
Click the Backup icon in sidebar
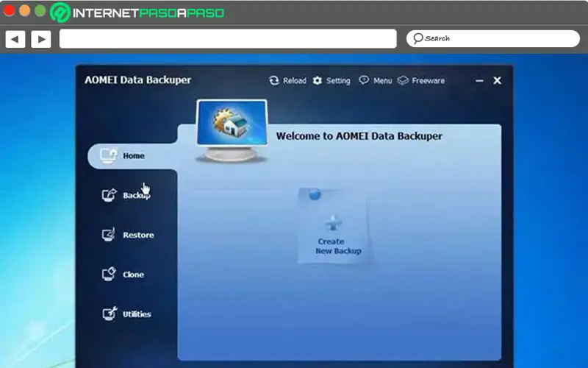point(109,195)
